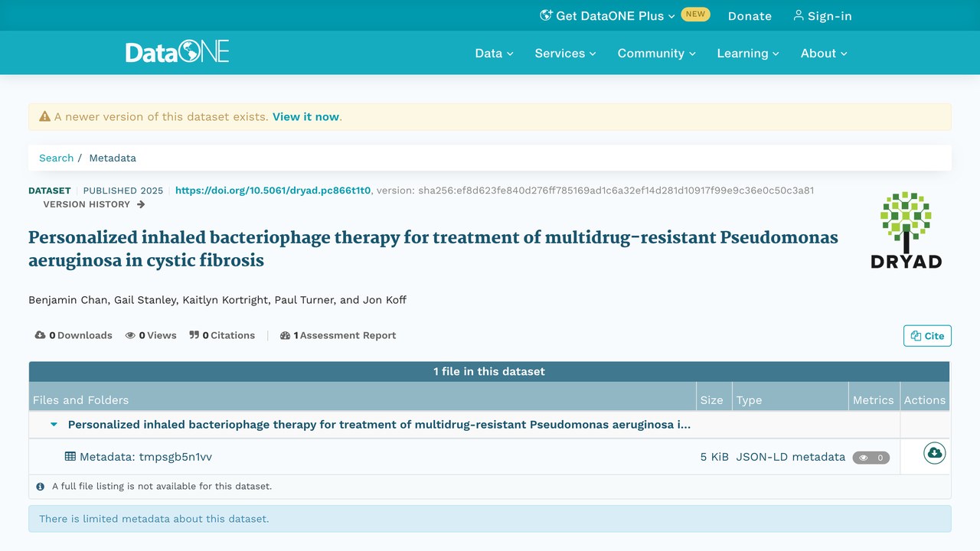Expand the Community menu
This screenshot has height=551, width=980.
(x=656, y=53)
